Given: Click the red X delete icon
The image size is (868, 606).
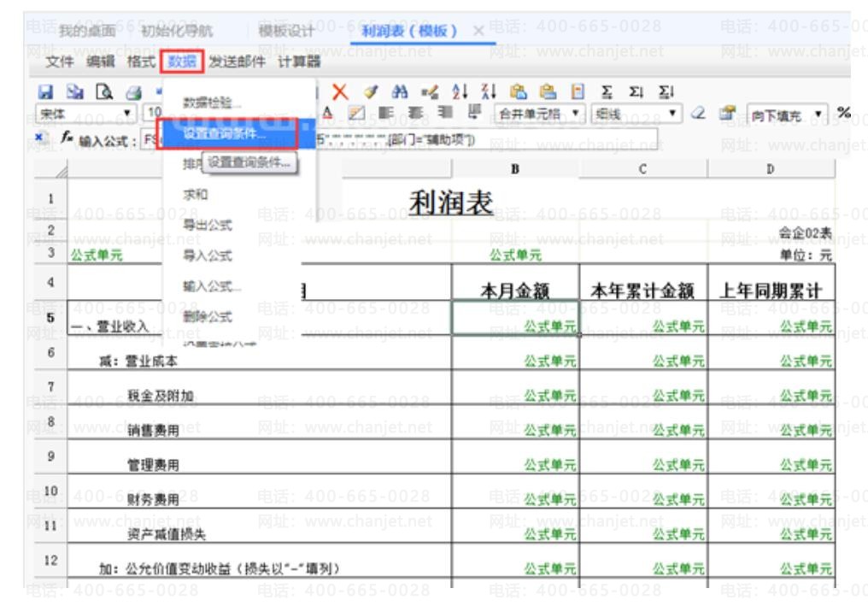Looking at the screenshot, I should point(340,92).
